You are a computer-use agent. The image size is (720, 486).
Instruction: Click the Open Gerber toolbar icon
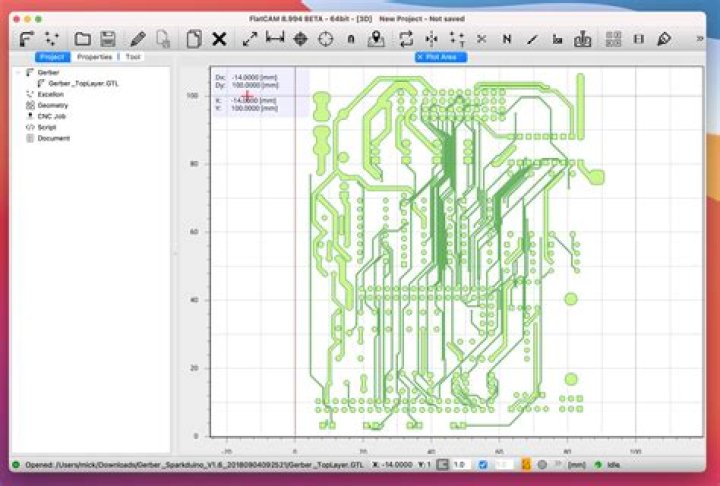[26, 39]
